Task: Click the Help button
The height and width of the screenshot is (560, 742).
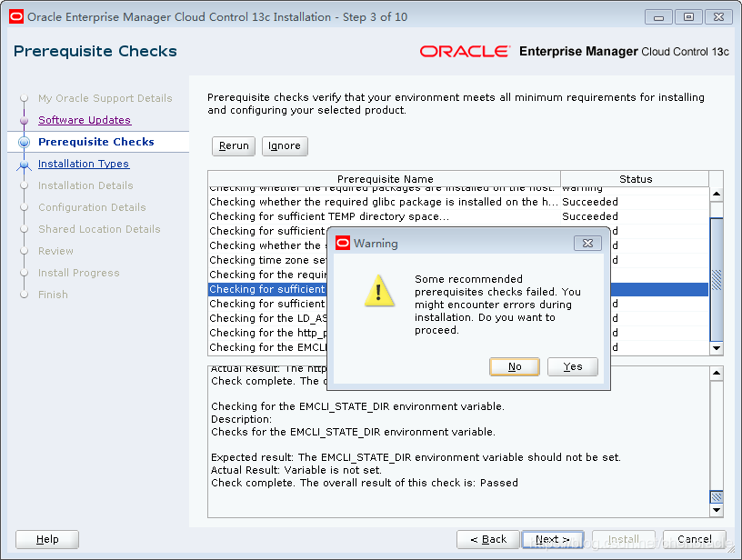Action: (x=47, y=539)
